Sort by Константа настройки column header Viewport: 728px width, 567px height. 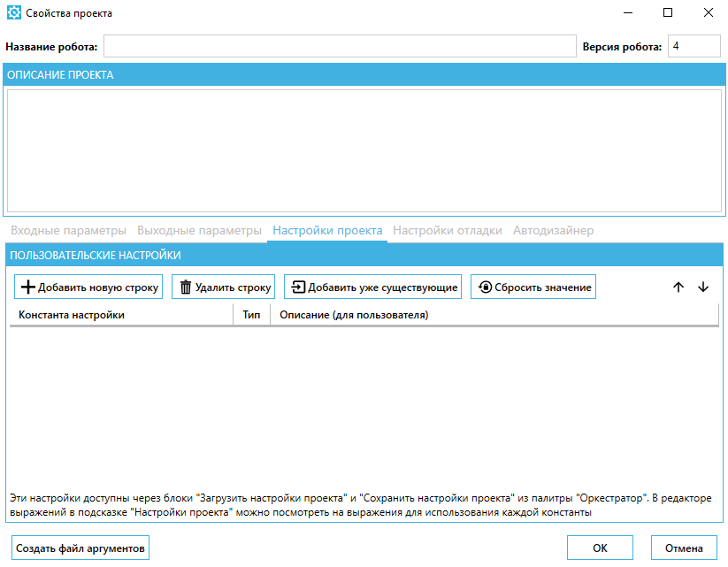tap(72, 315)
